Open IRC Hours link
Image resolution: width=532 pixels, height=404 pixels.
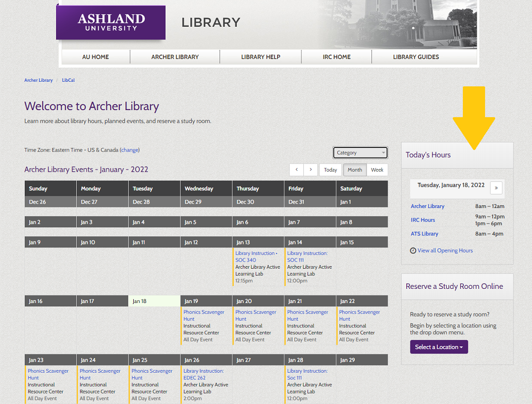(423, 220)
